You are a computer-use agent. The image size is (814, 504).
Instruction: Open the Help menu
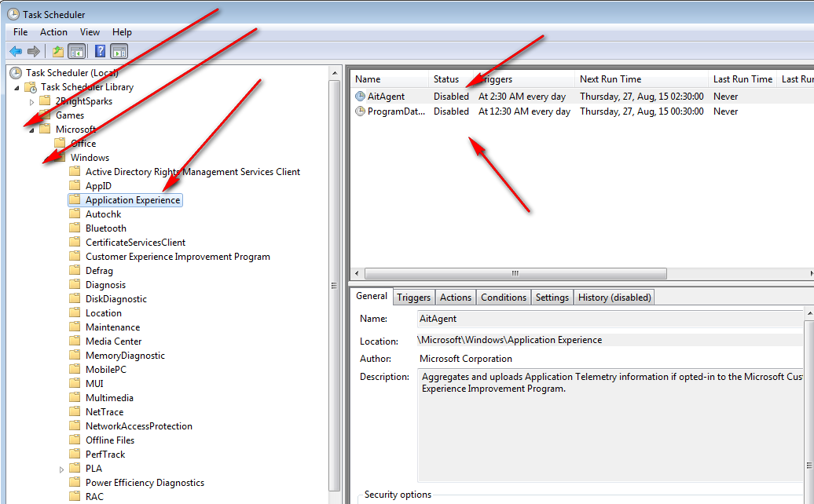tap(122, 31)
